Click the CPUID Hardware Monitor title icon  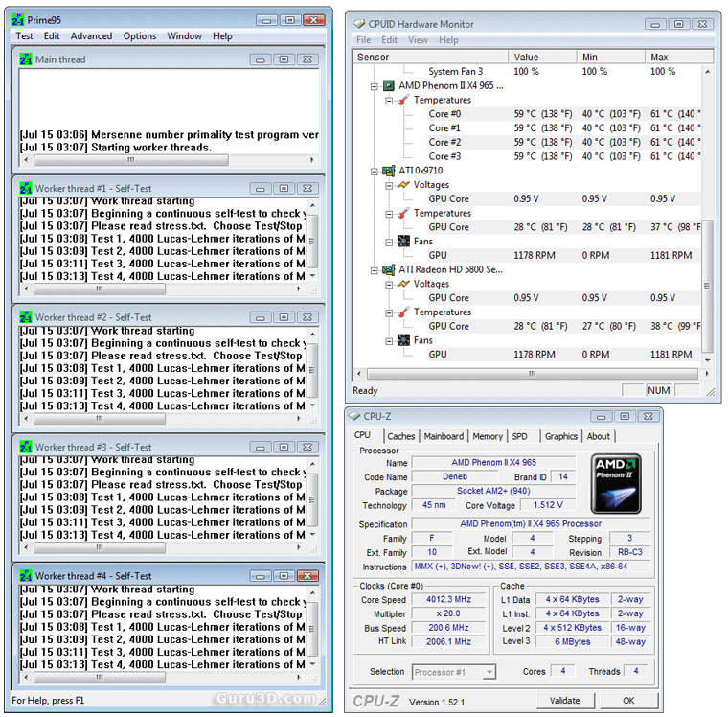358,24
